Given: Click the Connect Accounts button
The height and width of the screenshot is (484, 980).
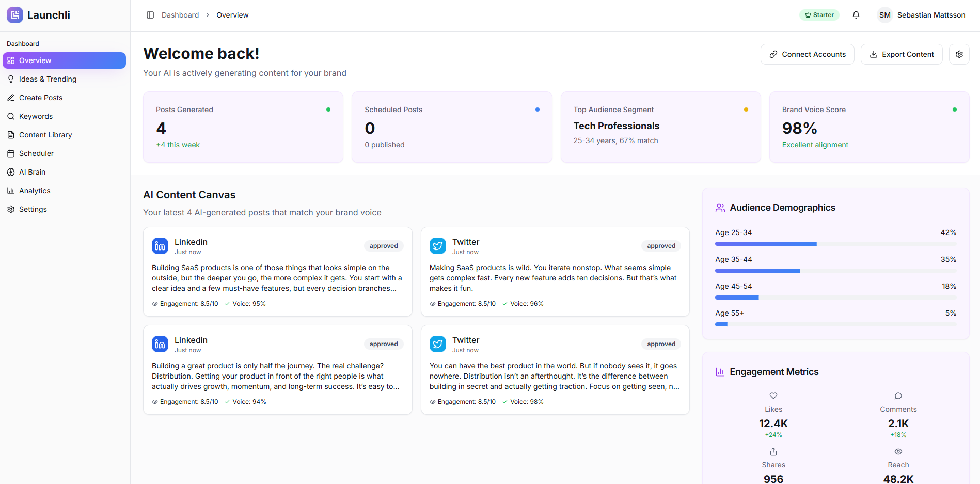Looking at the screenshot, I should 807,54.
